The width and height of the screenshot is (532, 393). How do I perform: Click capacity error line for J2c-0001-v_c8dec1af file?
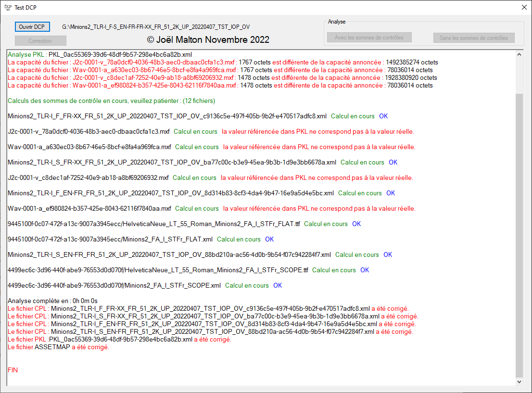pyautogui.click(x=222, y=78)
